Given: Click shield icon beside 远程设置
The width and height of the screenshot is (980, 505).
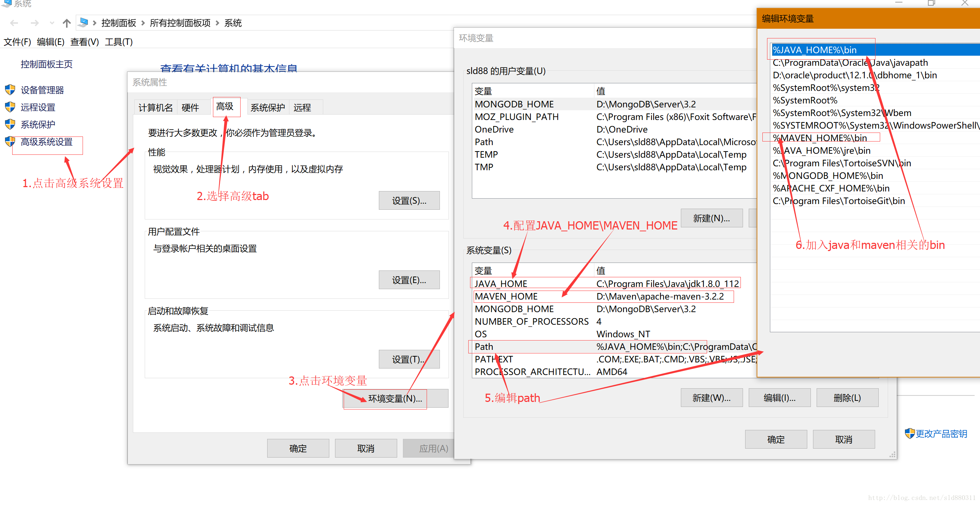Looking at the screenshot, I should click(x=10, y=107).
